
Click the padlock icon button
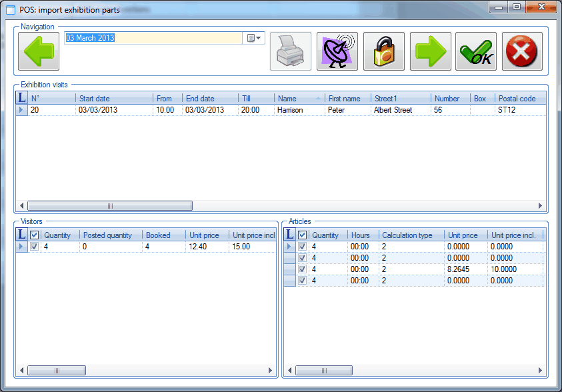pos(384,51)
